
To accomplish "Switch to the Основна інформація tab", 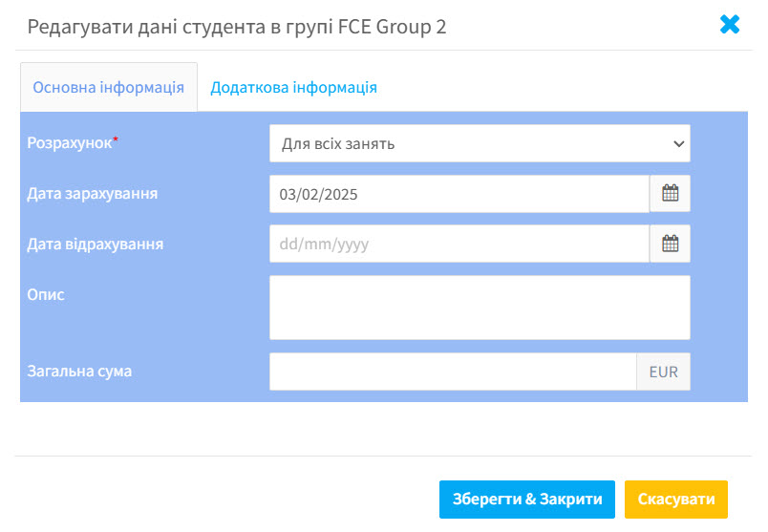I will tap(109, 87).
